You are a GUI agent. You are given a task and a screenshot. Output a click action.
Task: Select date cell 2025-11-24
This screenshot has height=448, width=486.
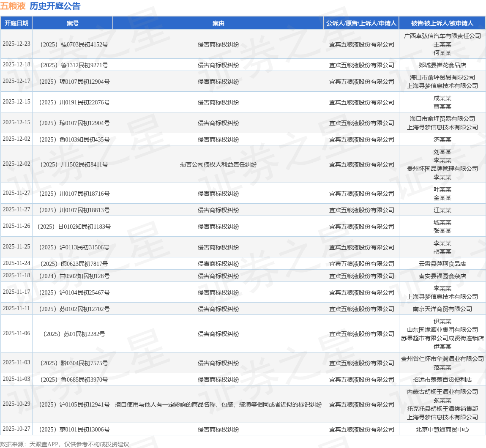click(16, 263)
